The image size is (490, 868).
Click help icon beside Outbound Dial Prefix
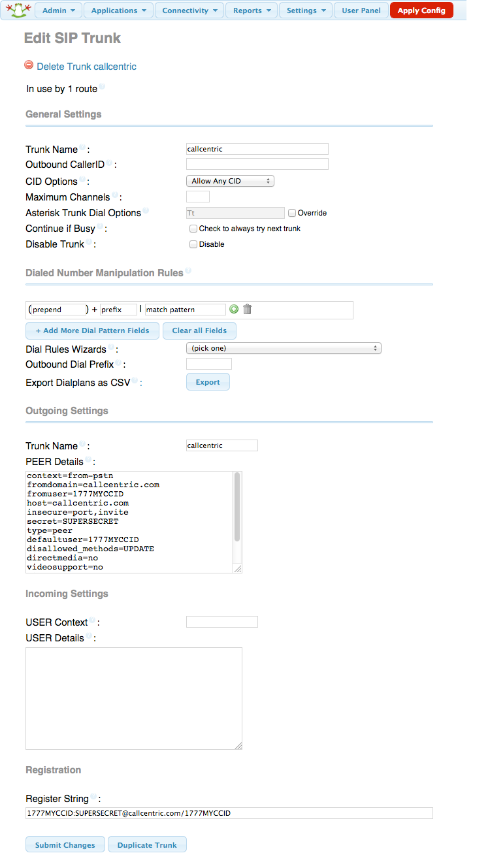(x=118, y=363)
